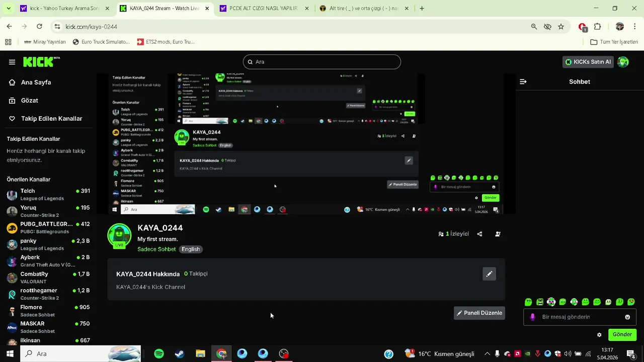Open the Tüm Yer İşaretleri bookmarks folder
Screen dimensions: 644x362
click(614, 42)
